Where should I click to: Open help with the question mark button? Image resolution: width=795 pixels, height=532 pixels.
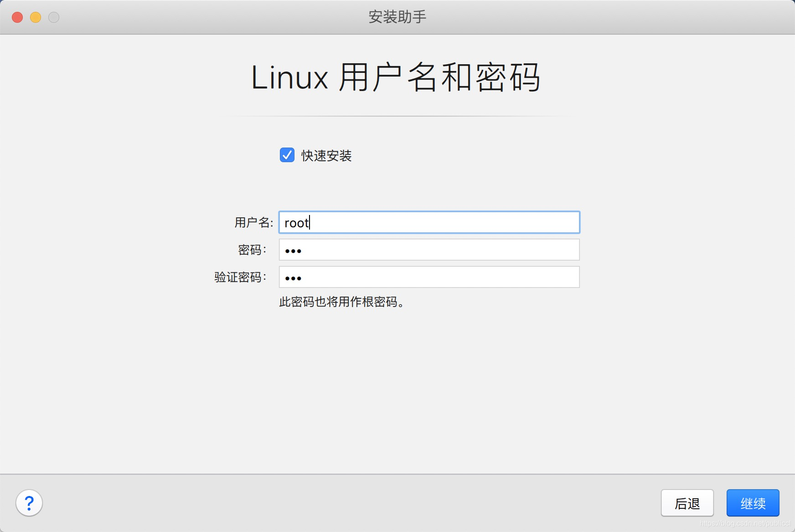pyautogui.click(x=29, y=503)
